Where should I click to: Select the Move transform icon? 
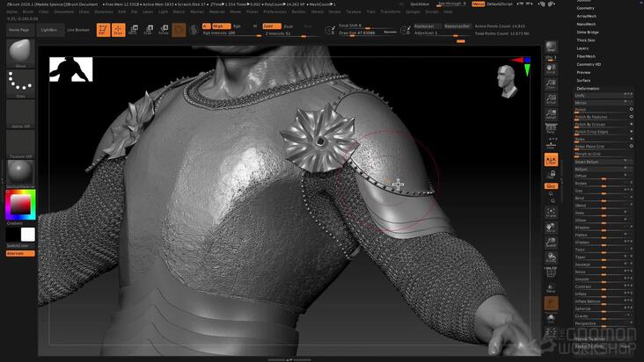pyautogui.click(x=133, y=30)
